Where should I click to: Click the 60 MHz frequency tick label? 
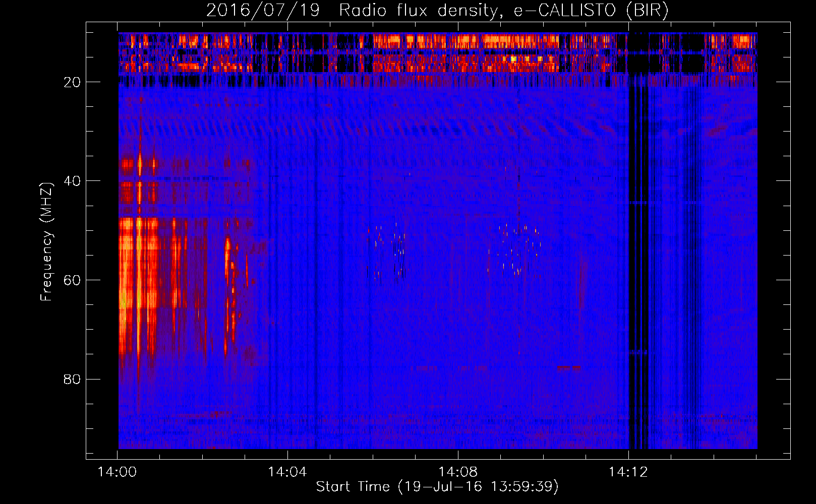[72, 280]
